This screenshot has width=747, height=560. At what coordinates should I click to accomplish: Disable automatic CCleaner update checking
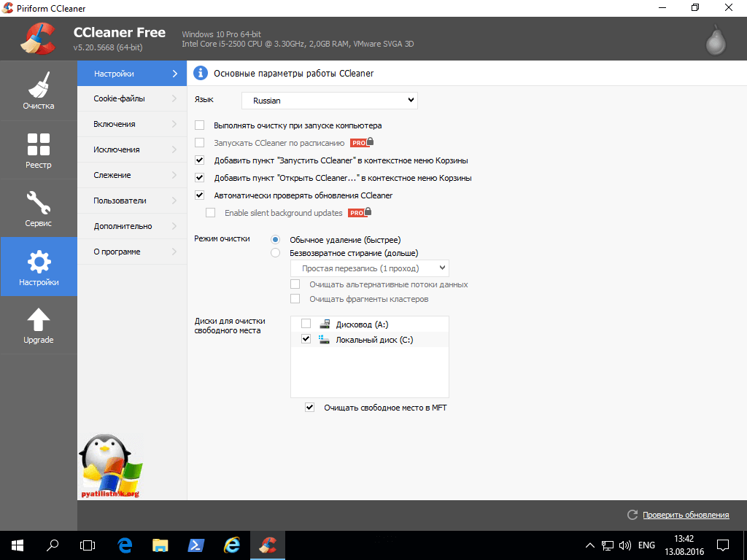click(x=200, y=195)
